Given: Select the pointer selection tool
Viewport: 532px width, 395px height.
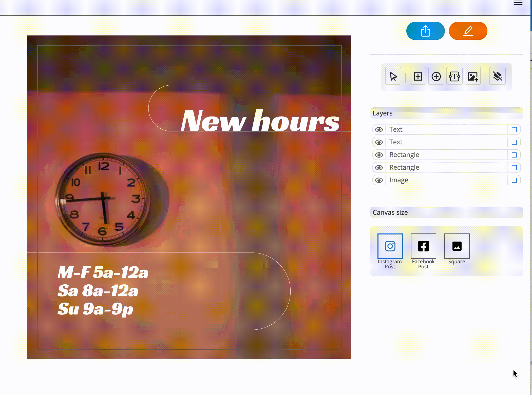Looking at the screenshot, I should coord(393,76).
